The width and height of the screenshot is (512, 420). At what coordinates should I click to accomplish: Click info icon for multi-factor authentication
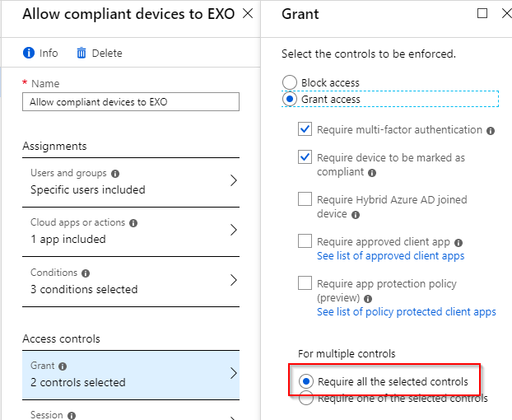tap(491, 131)
